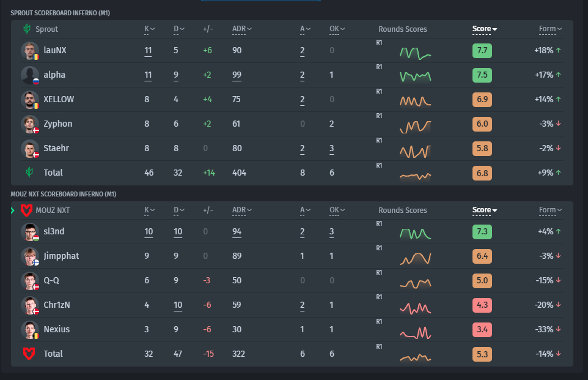Open Q-Q player profile link
The image size is (588, 380).
point(51,280)
